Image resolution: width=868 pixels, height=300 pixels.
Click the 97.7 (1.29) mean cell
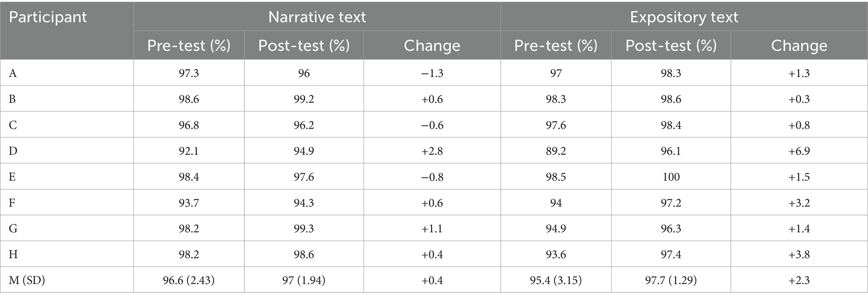(x=671, y=280)
